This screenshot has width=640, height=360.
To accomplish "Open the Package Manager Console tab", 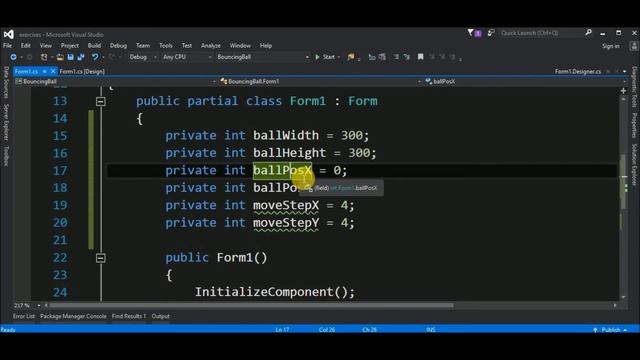I will 73,316.
